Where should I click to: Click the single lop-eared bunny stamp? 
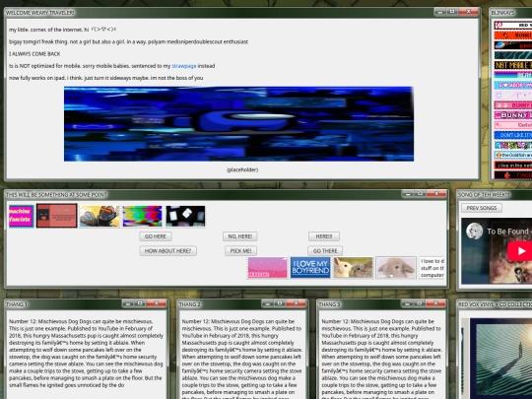(x=396, y=268)
